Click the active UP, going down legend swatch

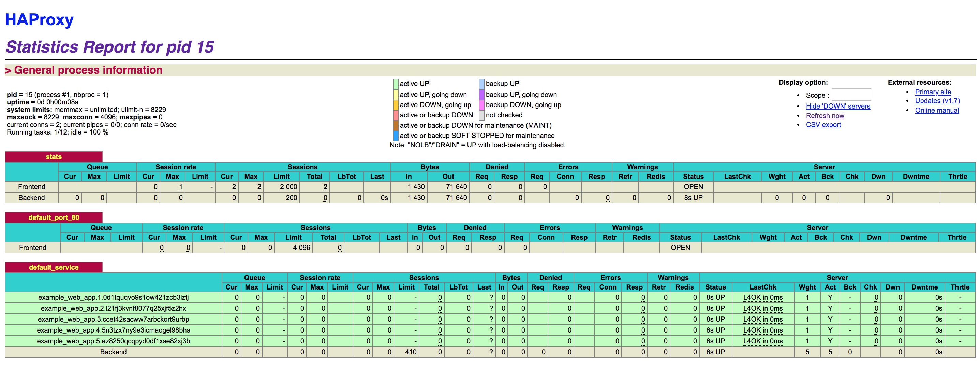click(396, 95)
